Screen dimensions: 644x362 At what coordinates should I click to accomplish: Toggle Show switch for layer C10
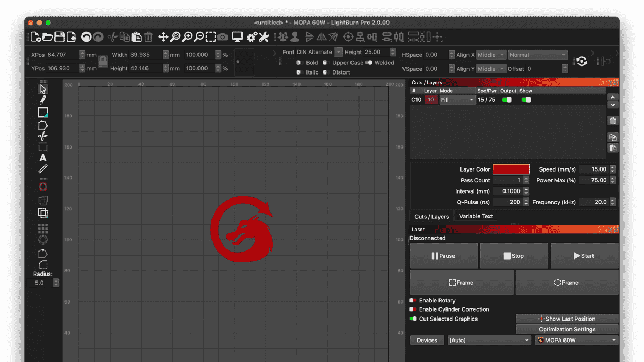pyautogui.click(x=526, y=100)
